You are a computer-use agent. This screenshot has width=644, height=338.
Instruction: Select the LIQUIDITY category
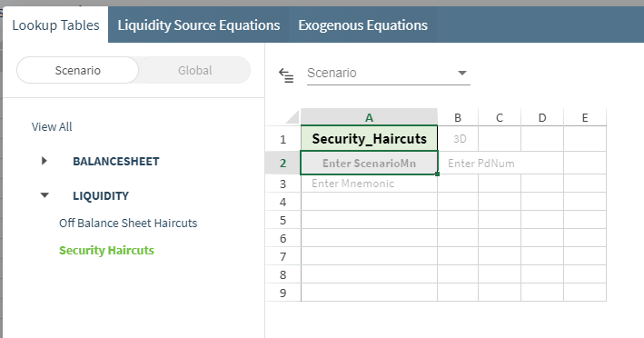[x=101, y=195]
